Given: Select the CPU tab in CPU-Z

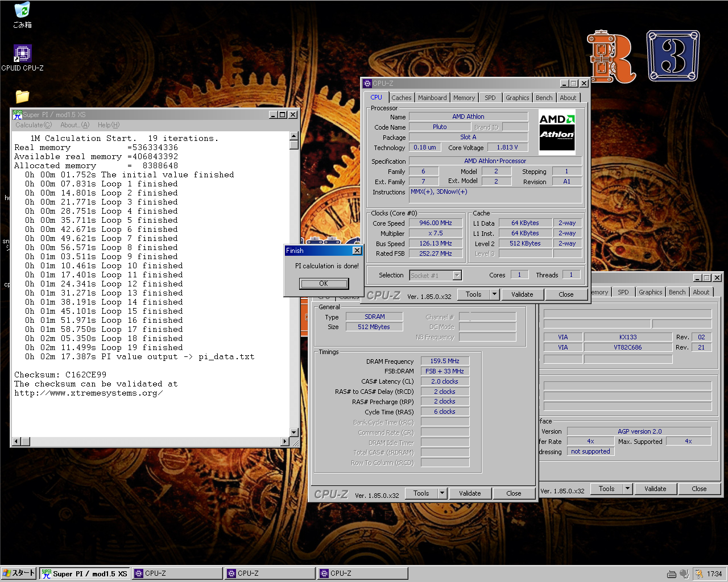Looking at the screenshot, I should click(x=376, y=97).
